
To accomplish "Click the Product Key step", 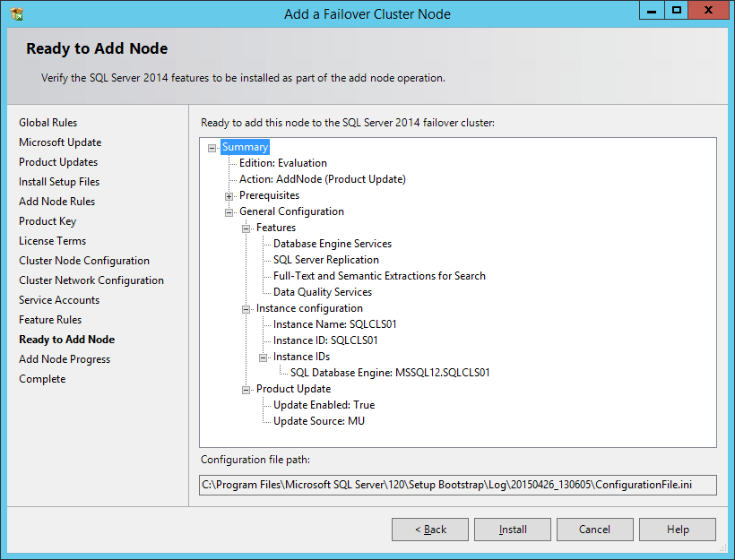I will [x=48, y=221].
